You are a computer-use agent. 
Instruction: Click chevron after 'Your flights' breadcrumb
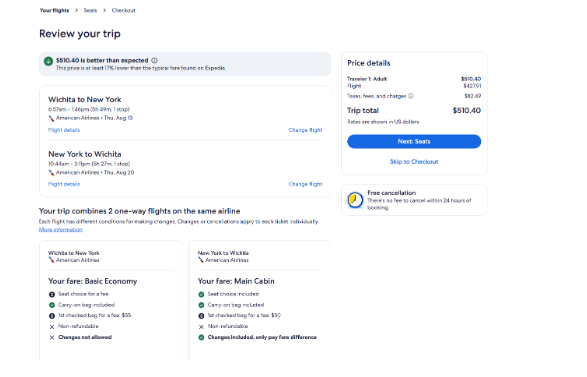(x=76, y=10)
